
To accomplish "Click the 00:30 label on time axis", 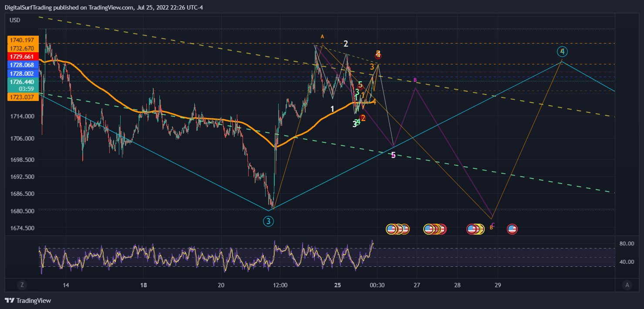I will 377,285.
